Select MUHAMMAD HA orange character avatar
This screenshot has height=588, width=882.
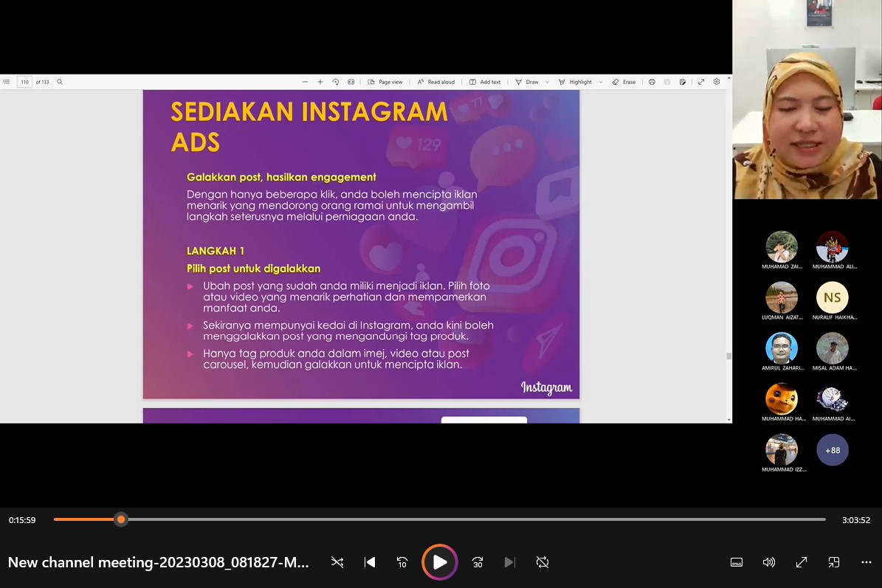782,398
